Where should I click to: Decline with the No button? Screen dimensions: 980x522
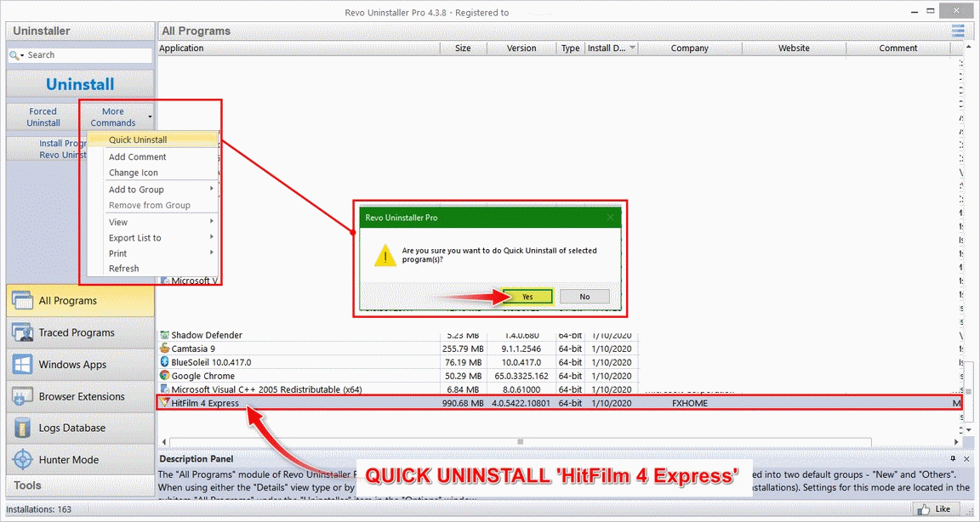pos(584,297)
